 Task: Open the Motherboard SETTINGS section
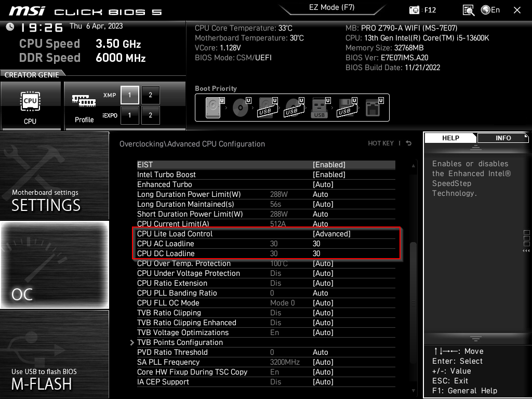click(x=54, y=176)
